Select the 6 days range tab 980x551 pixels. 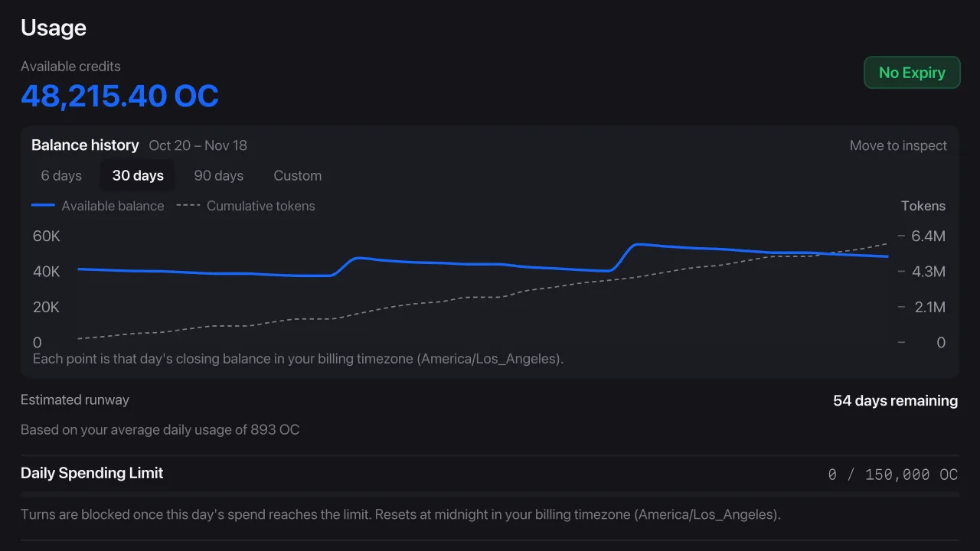pyautogui.click(x=61, y=175)
